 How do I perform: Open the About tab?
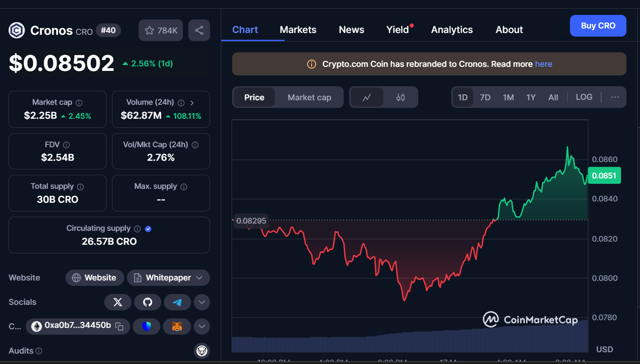click(509, 30)
